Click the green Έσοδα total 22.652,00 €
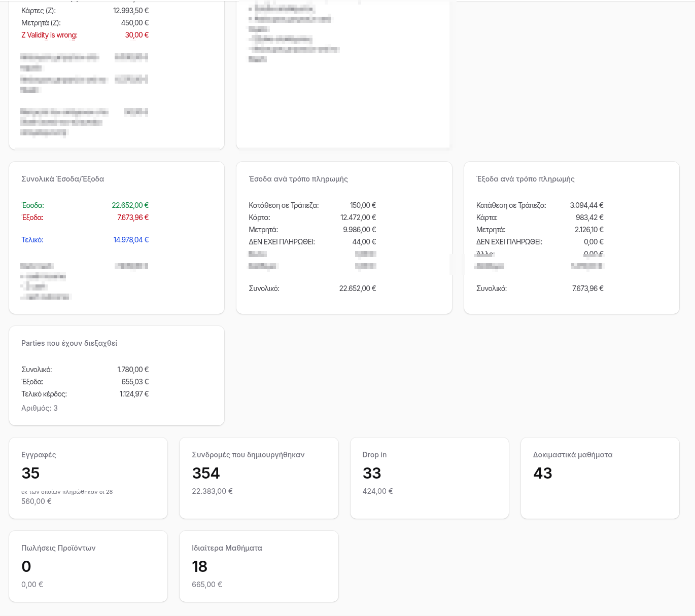695x616 pixels. point(130,205)
